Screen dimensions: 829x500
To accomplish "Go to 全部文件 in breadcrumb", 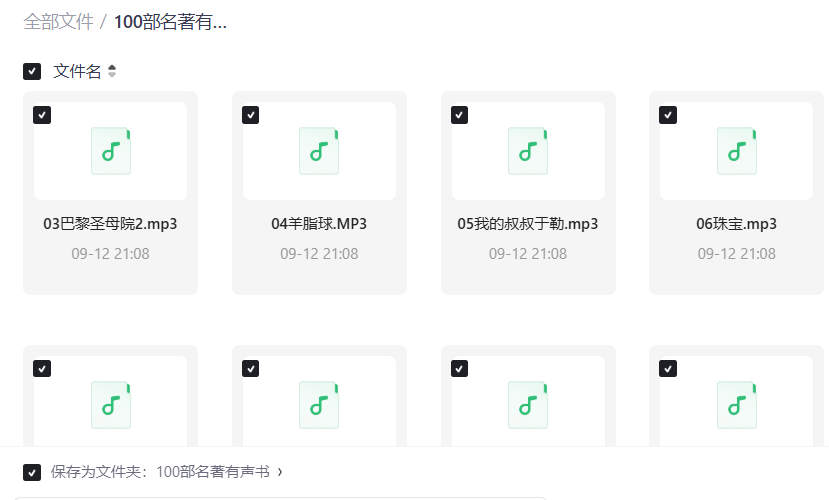I will click(x=58, y=22).
